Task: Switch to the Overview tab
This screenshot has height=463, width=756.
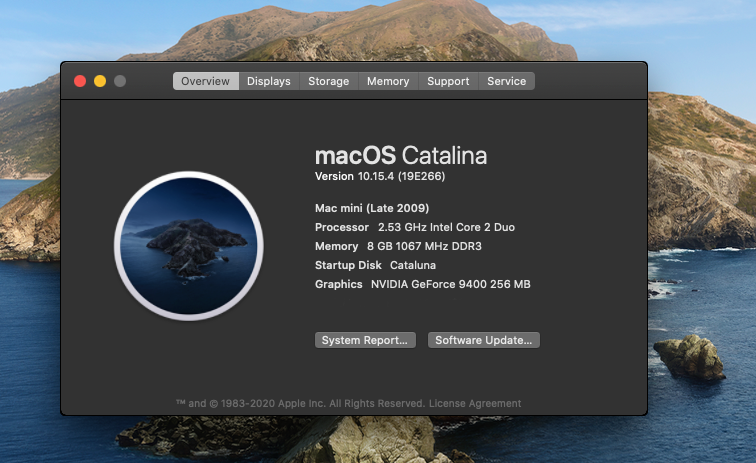Action: point(205,81)
